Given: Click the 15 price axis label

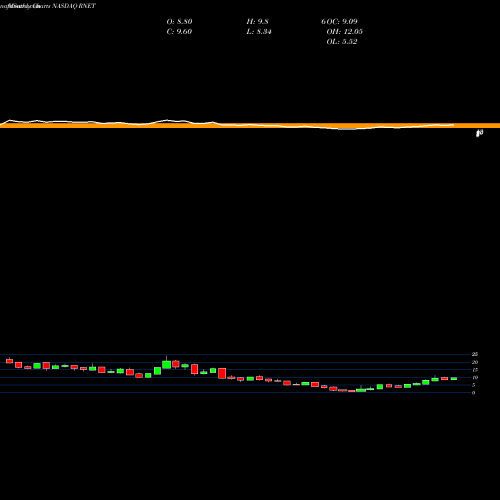Looking at the screenshot, I should [475, 370].
